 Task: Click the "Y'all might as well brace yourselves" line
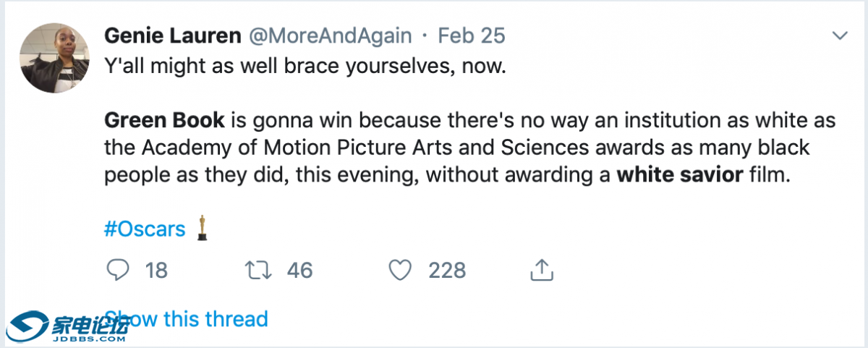pos(304,68)
